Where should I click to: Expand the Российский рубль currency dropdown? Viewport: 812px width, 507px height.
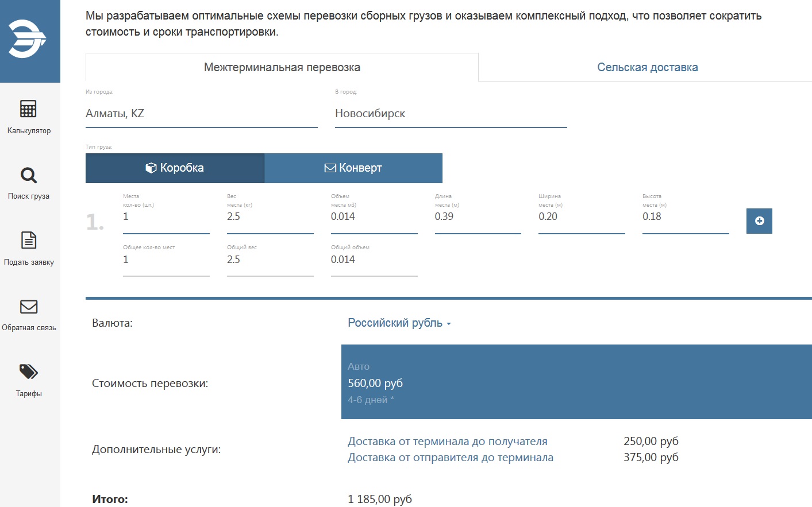[399, 323]
